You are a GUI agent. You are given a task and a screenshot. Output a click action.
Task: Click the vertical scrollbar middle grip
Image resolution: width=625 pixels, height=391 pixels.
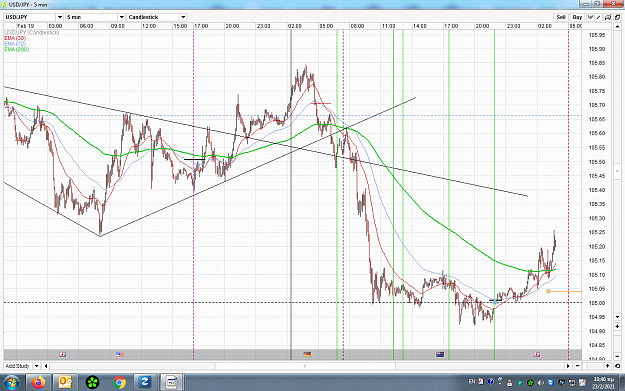coord(617,171)
